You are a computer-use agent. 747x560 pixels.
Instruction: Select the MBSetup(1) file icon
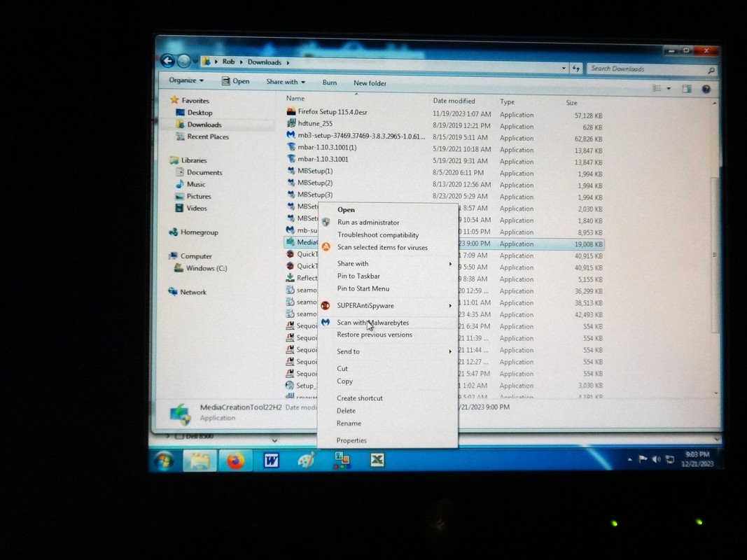coord(291,171)
